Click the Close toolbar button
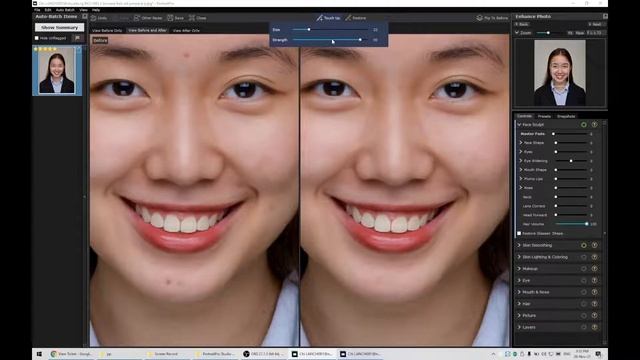 (198, 18)
